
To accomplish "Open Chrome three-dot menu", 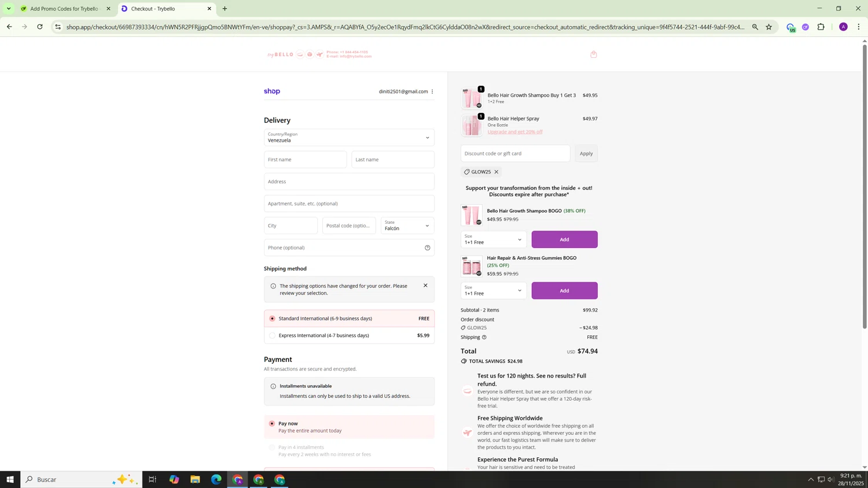I will 859,27.
